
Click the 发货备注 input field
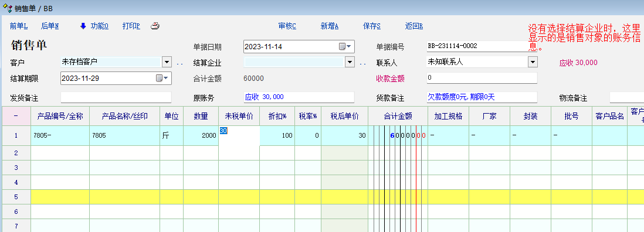(116, 97)
